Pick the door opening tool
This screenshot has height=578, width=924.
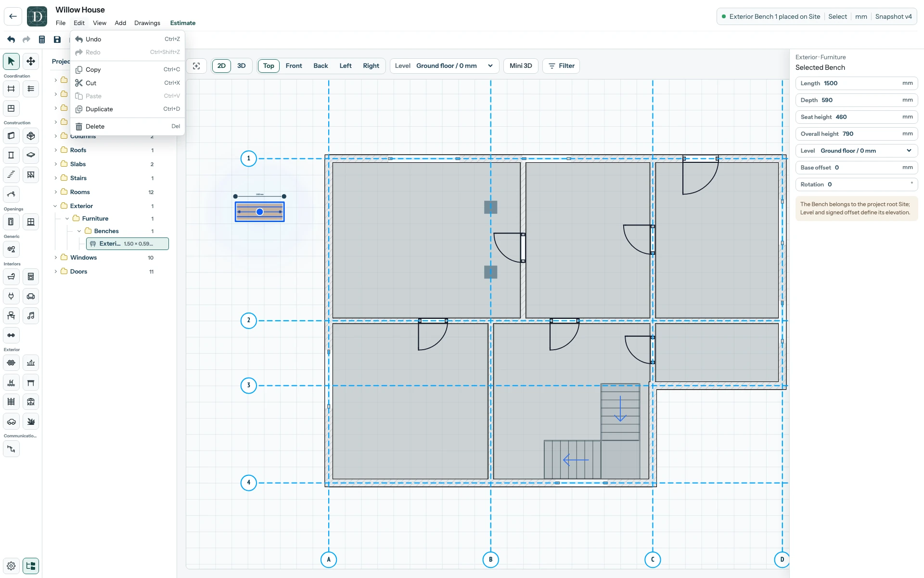point(11,222)
